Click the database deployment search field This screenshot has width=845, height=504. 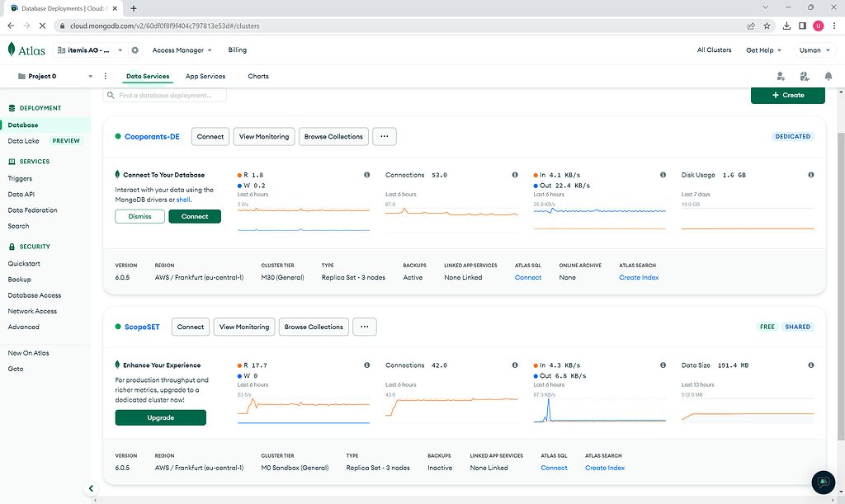(x=165, y=96)
